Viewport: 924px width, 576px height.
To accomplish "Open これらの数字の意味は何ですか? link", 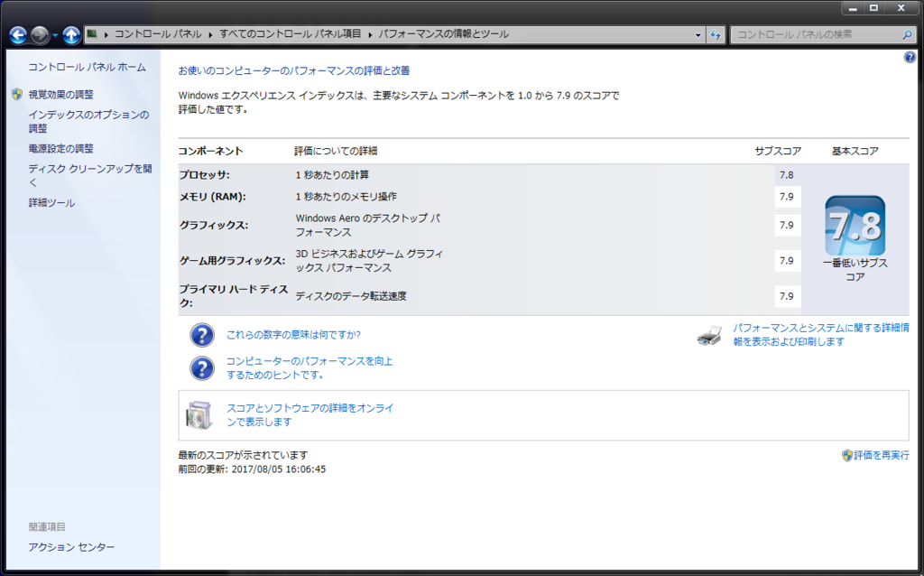I will pos(293,335).
